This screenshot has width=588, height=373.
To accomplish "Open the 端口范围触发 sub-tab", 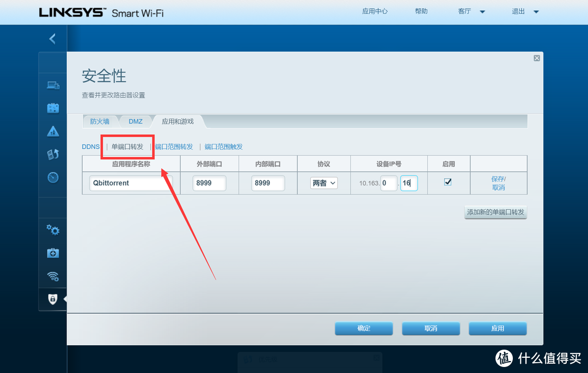I will coord(224,147).
